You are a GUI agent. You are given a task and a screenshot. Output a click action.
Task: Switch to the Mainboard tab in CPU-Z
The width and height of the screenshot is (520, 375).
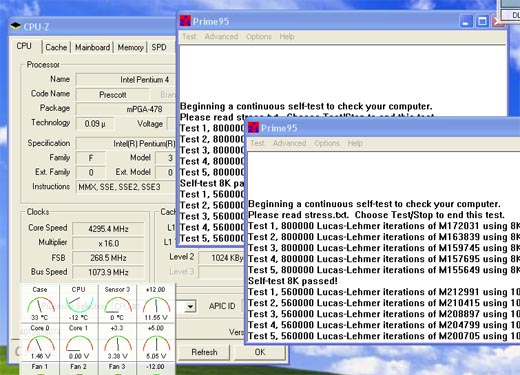[92, 47]
